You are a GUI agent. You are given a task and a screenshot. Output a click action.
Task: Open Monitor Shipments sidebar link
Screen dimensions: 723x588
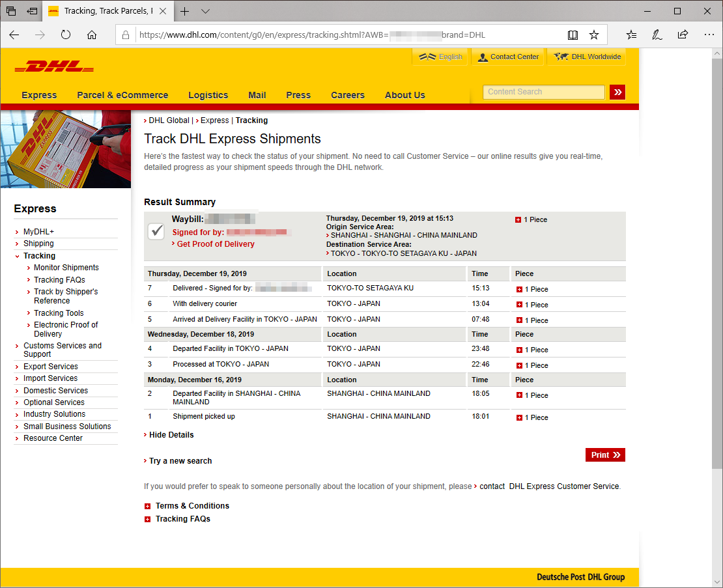tap(66, 268)
